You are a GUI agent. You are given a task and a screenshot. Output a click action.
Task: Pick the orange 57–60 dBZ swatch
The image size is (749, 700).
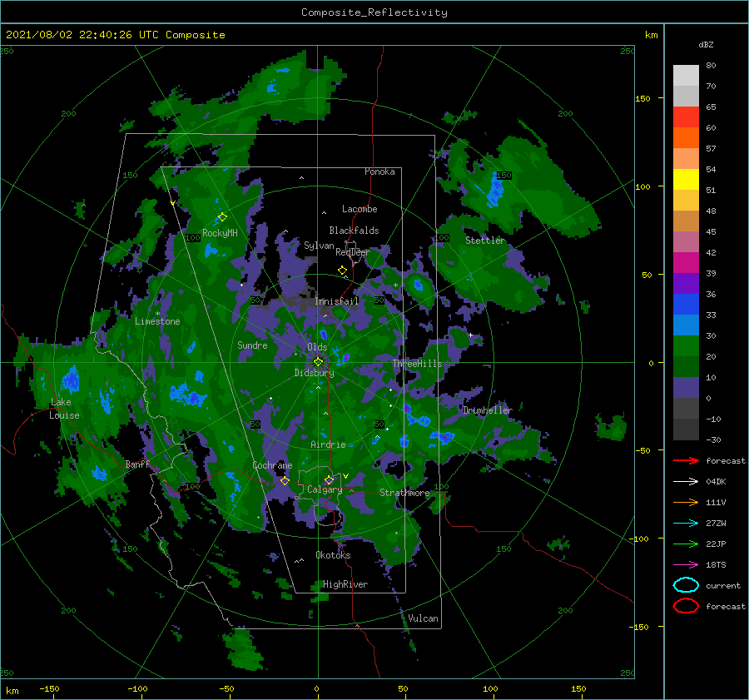pyautogui.click(x=686, y=137)
